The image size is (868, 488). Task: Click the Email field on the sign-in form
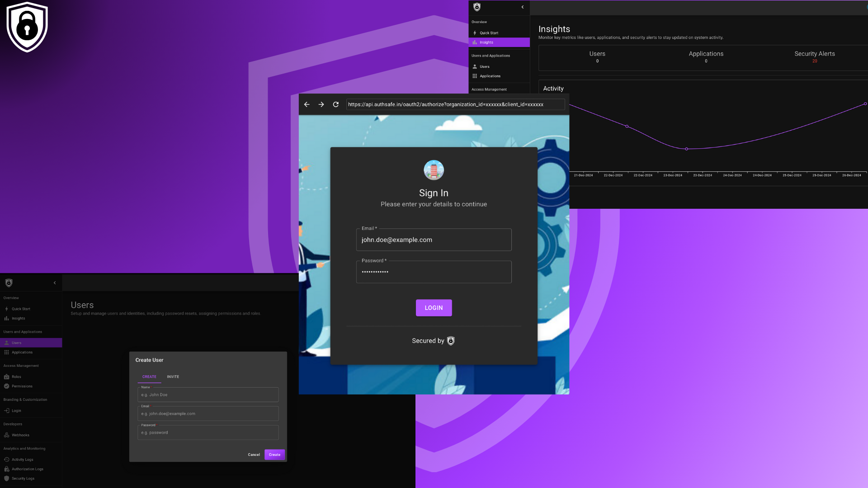coord(434,240)
